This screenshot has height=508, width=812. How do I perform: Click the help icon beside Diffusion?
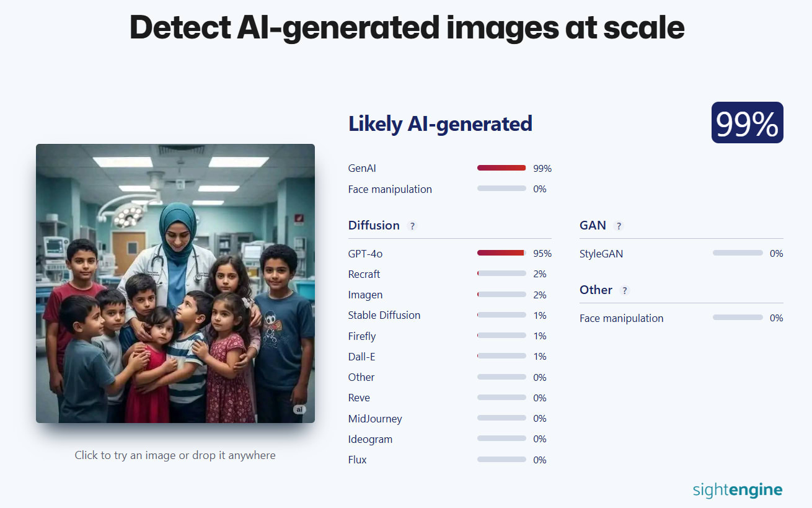412,226
